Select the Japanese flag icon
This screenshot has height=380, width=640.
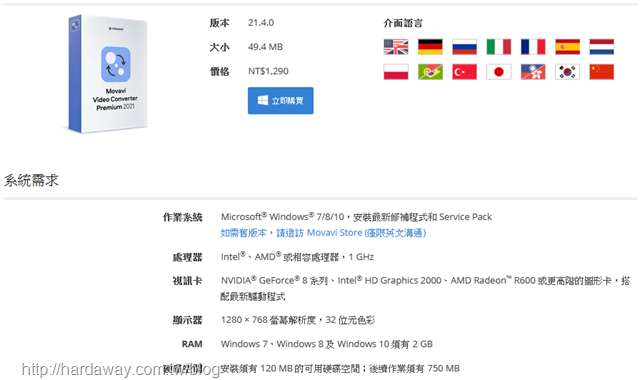[x=499, y=72]
